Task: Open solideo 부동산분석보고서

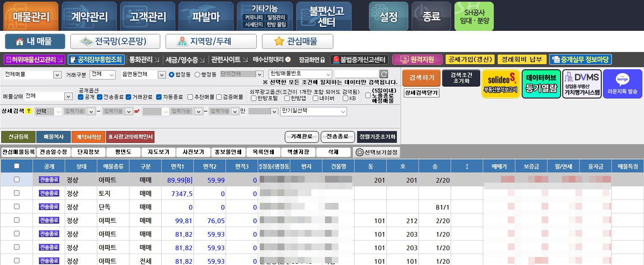Action: [x=501, y=84]
